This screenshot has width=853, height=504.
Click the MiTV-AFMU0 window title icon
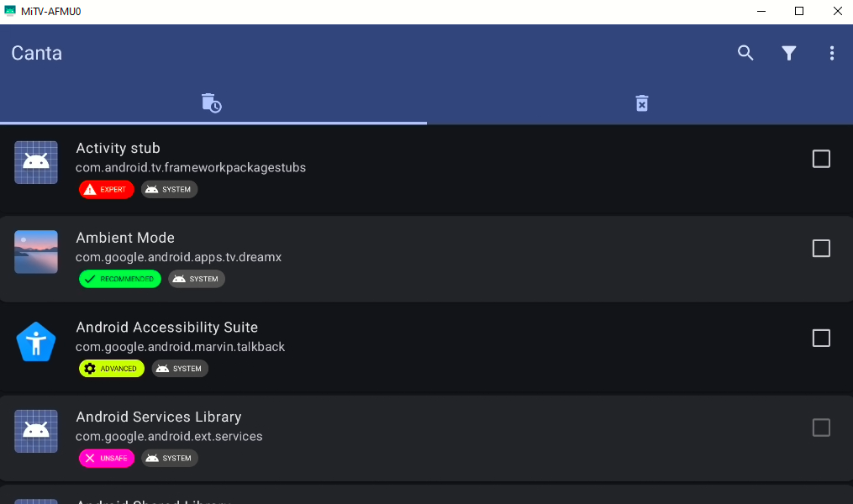(10, 11)
